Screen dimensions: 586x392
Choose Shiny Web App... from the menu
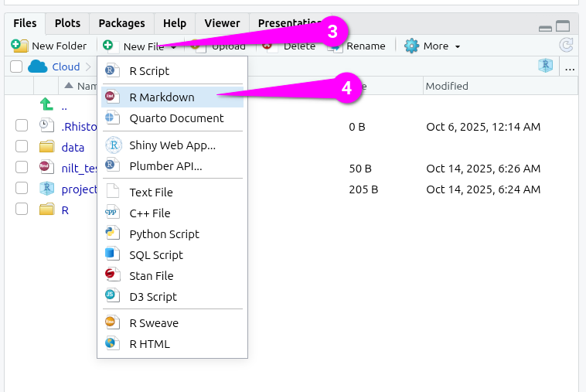click(x=172, y=145)
